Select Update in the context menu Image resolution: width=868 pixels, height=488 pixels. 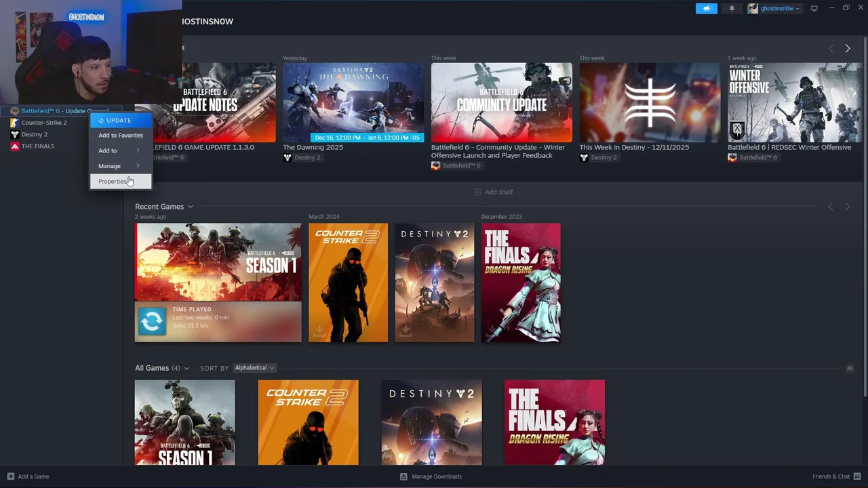(x=120, y=121)
